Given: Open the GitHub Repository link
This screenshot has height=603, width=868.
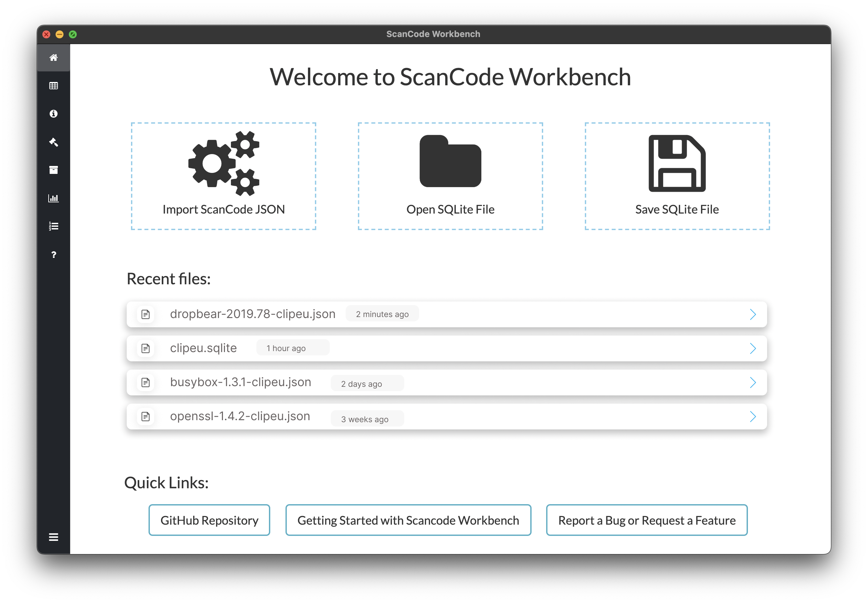Looking at the screenshot, I should [209, 520].
